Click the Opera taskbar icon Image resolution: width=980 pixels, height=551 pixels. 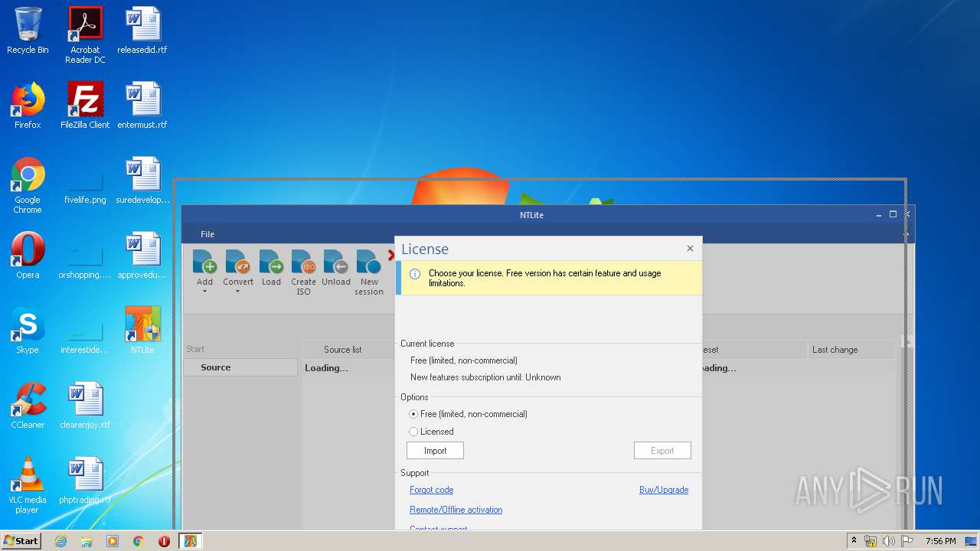(x=164, y=541)
